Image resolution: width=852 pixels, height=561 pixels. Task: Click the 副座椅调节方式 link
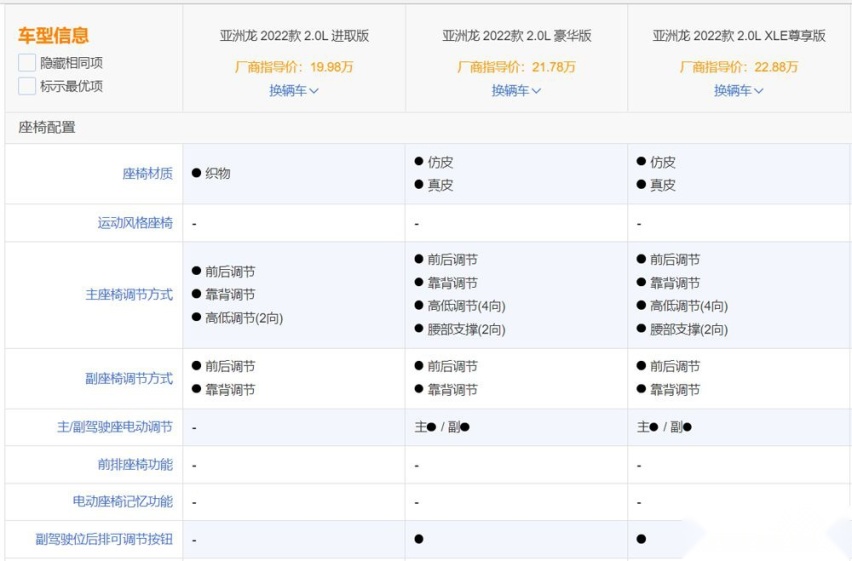pyautogui.click(x=129, y=378)
